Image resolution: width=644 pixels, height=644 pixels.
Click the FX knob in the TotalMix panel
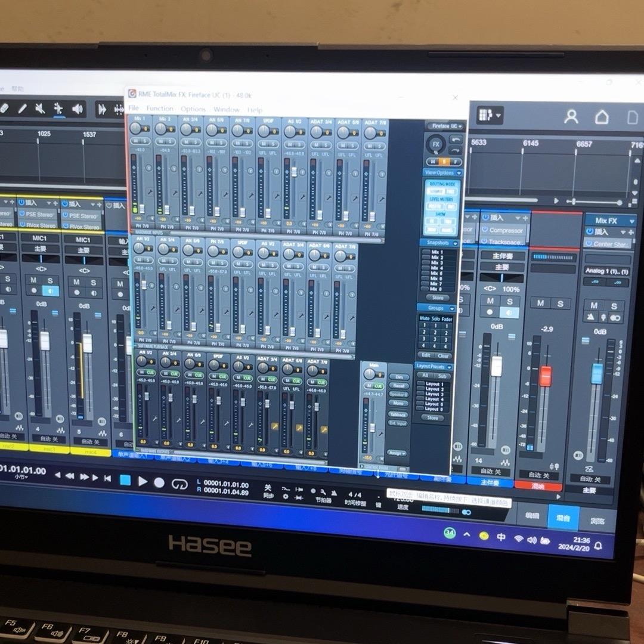click(435, 144)
